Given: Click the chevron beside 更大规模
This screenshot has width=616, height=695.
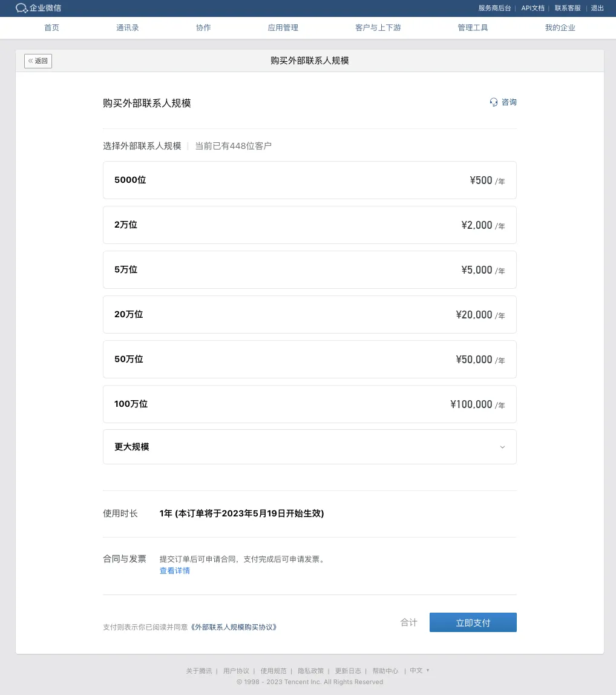Looking at the screenshot, I should tap(502, 447).
